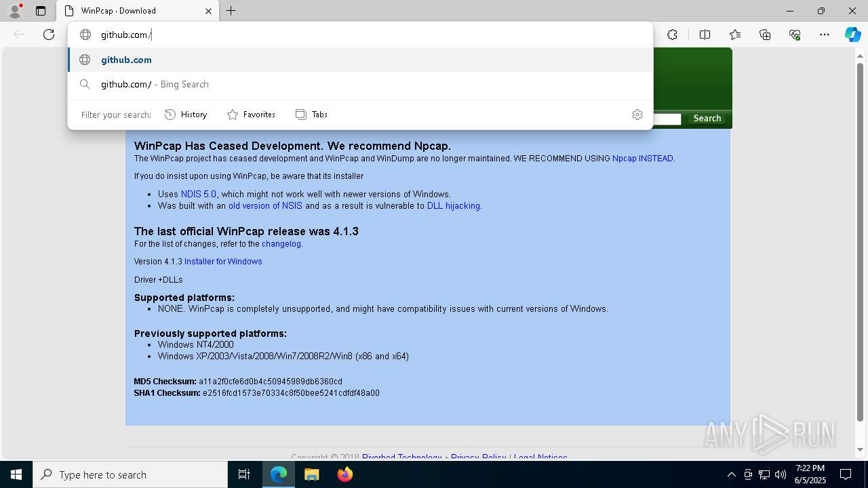Filter search by Favorites
The height and width of the screenshot is (488, 868).
point(251,115)
